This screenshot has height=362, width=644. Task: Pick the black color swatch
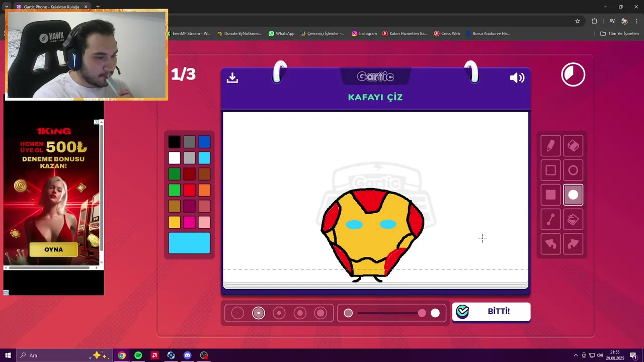click(174, 142)
